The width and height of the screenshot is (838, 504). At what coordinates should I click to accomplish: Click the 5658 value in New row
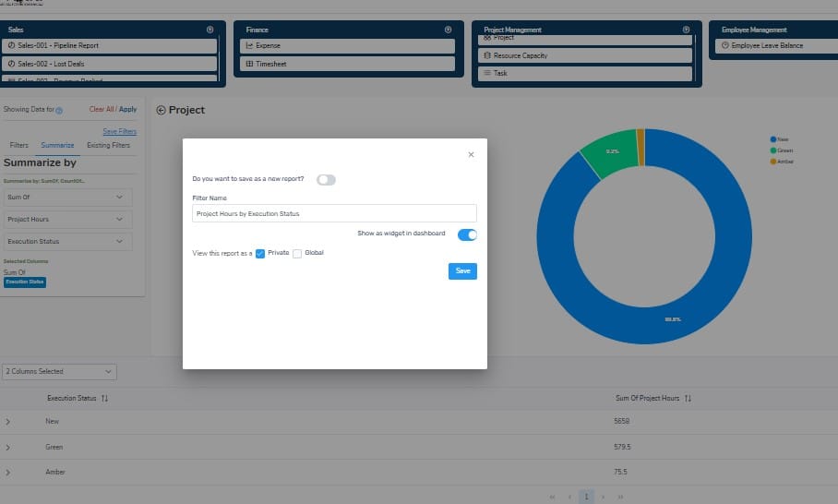621,421
